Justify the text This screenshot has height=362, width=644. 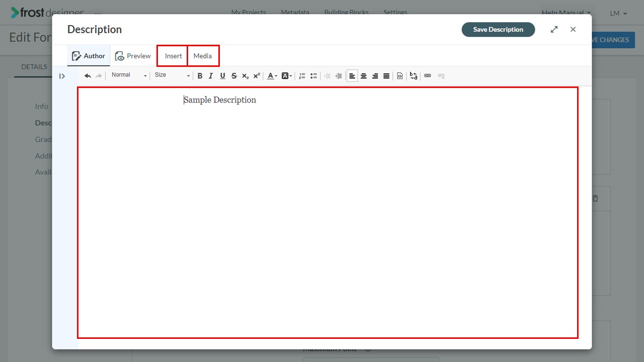[386, 76]
